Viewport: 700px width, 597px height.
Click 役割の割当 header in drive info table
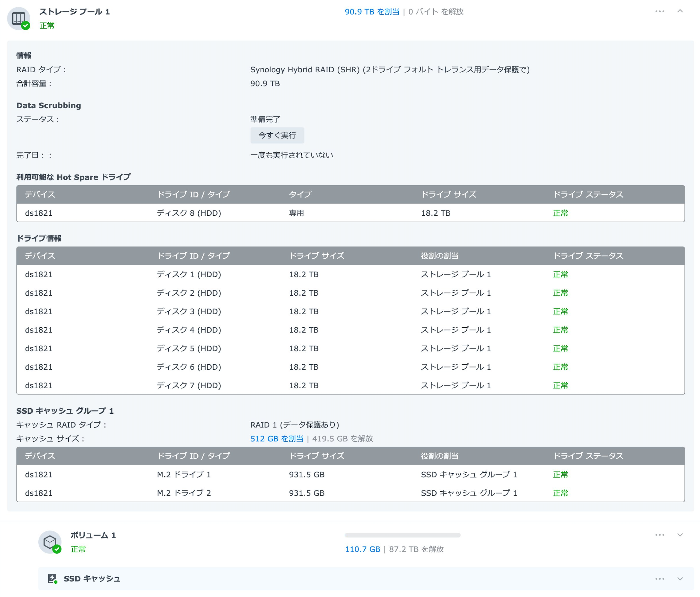[x=439, y=256]
